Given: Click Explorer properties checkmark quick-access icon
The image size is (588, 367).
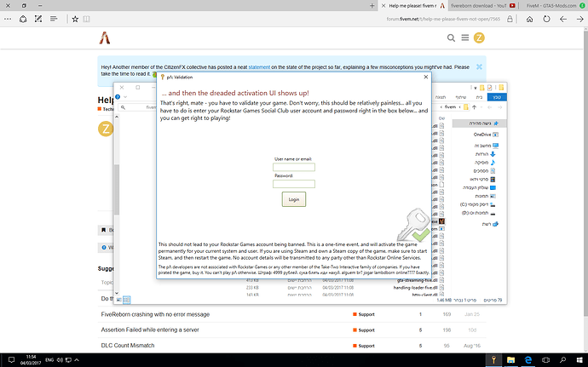Looking at the screenshot, I should pyautogui.click(x=489, y=88).
